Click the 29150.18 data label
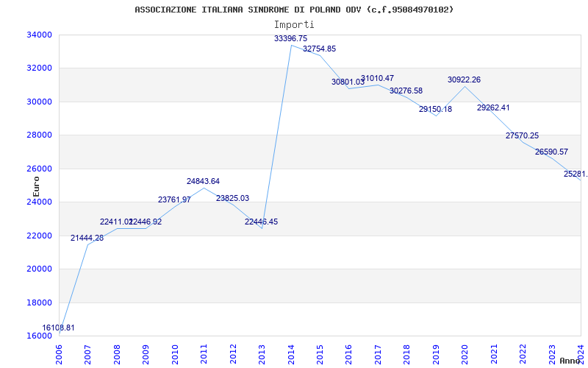Viewport: 588px width, 368px height. click(435, 109)
